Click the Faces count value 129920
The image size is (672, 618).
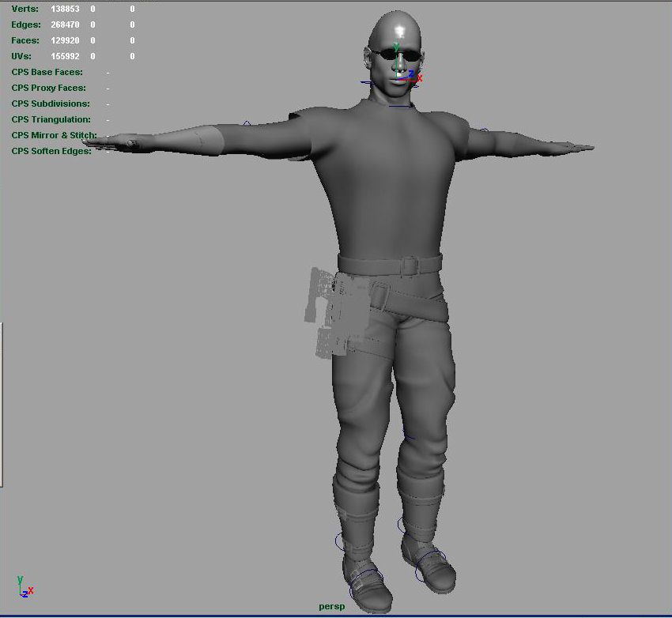tap(63, 40)
